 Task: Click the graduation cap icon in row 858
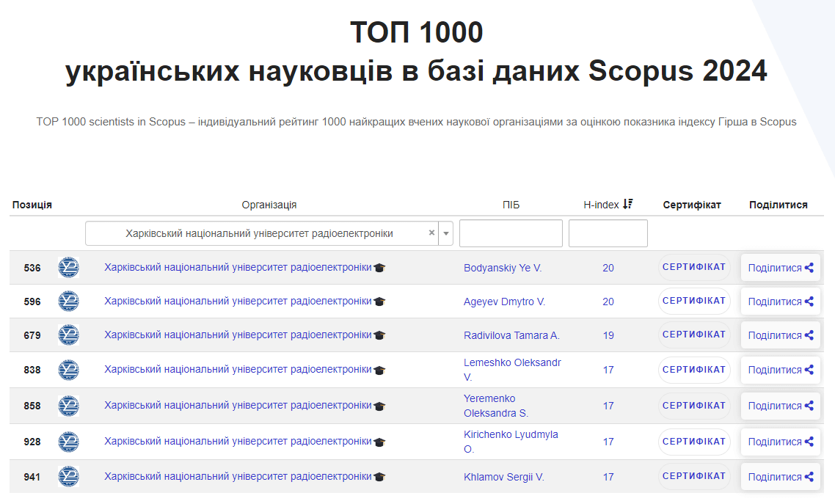point(379,406)
